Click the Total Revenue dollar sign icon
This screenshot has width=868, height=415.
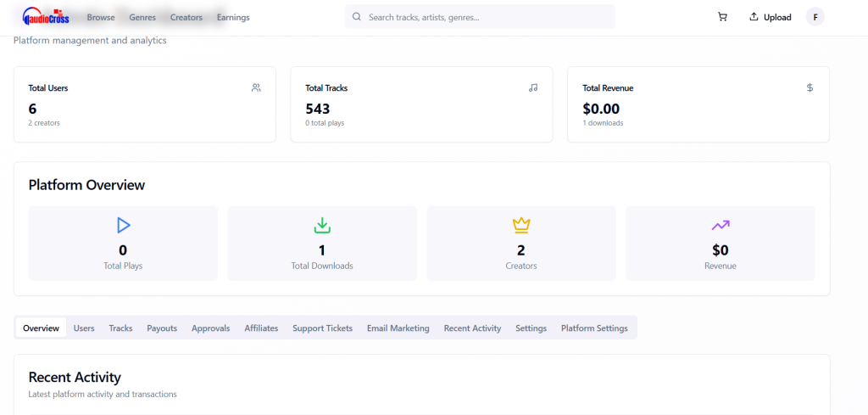click(x=810, y=87)
